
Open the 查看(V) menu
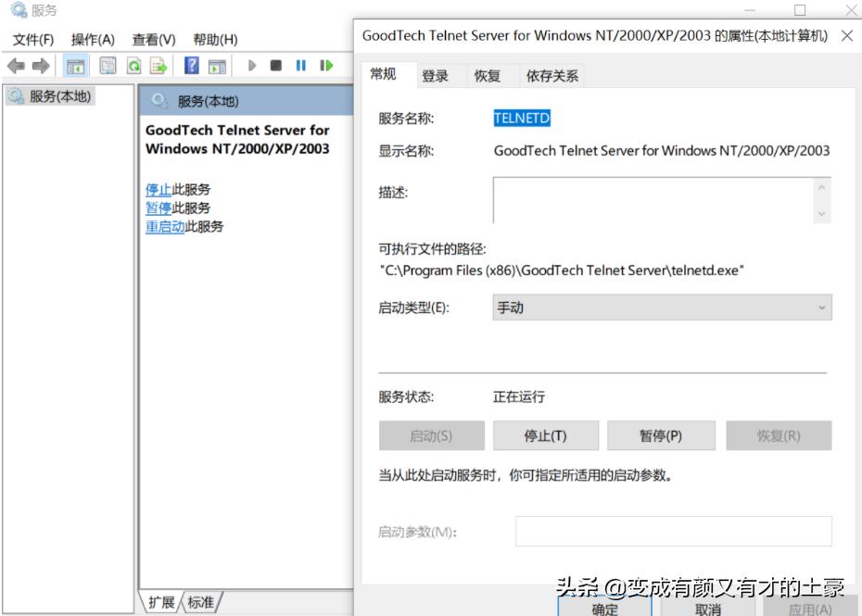pos(152,39)
